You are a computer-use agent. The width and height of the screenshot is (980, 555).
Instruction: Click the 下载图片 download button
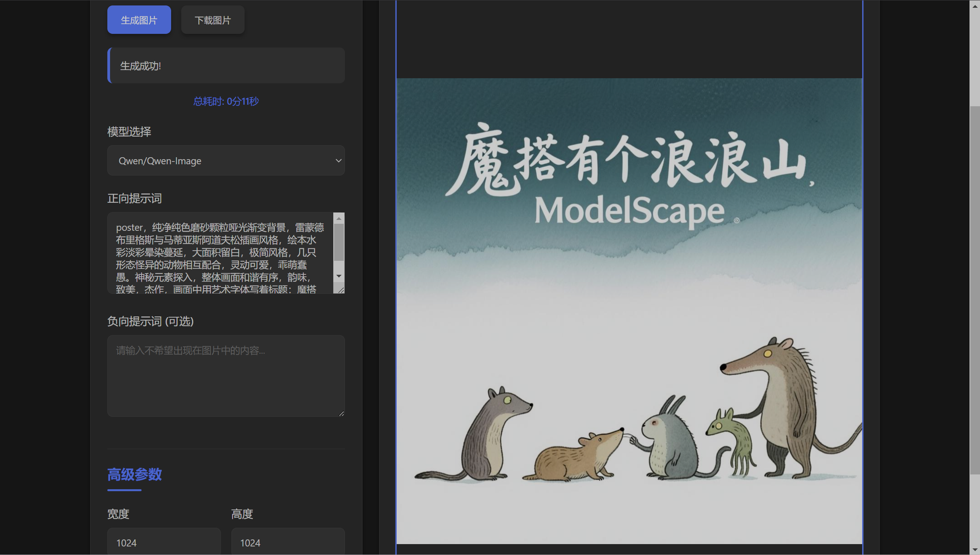(213, 20)
